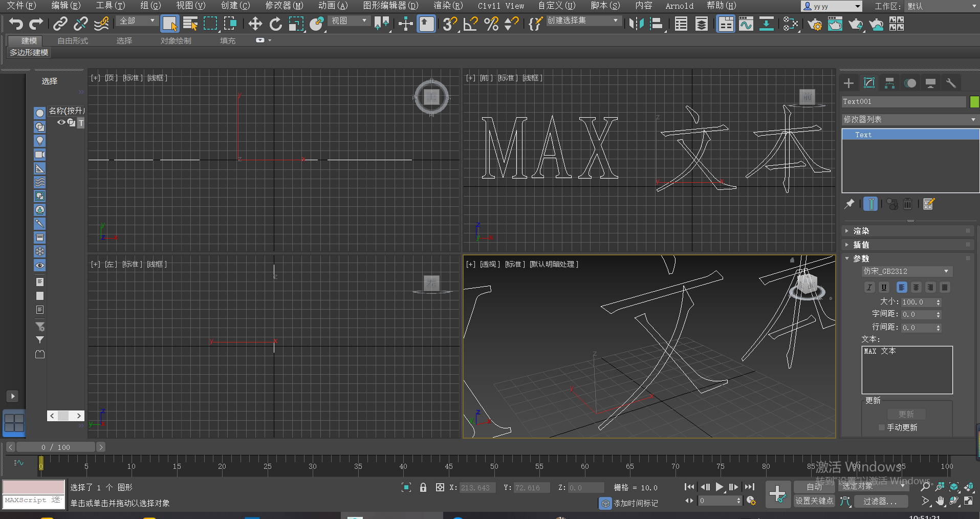Select the Select and Rotate tool
Viewport: 980px width, 519px height.
(x=275, y=24)
